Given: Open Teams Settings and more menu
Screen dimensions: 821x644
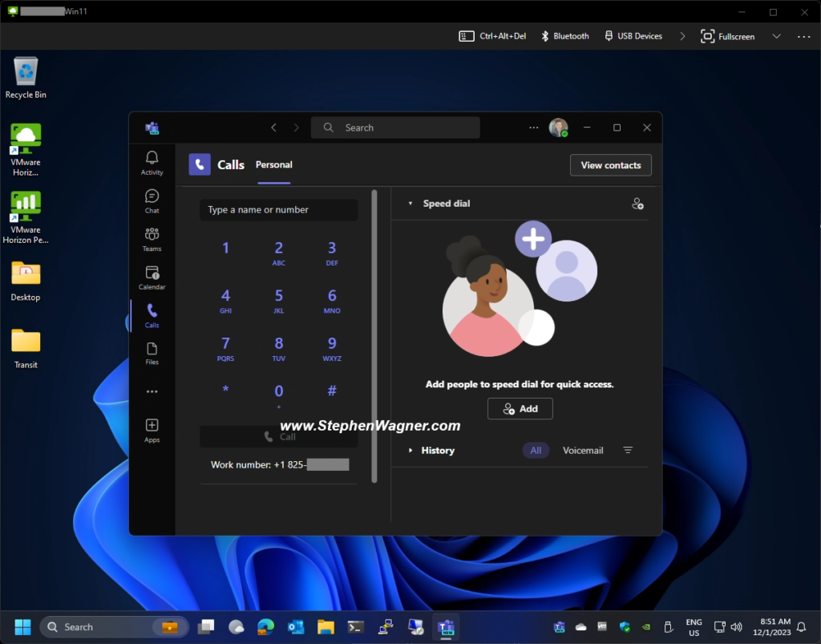Looking at the screenshot, I should [533, 128].
